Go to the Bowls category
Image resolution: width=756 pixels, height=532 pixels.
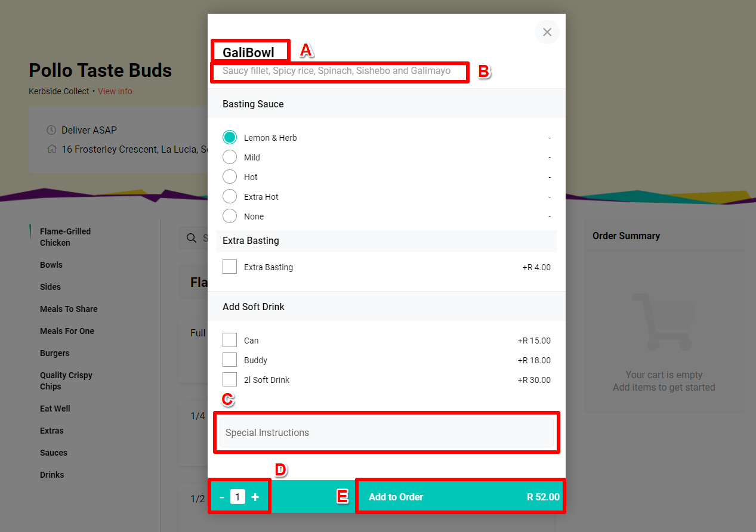[51, 265]
